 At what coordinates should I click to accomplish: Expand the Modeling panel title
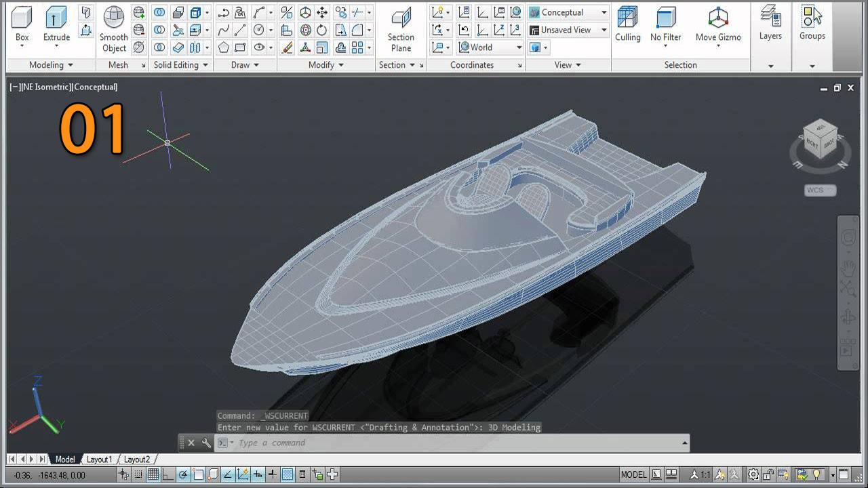coord(51,65)
